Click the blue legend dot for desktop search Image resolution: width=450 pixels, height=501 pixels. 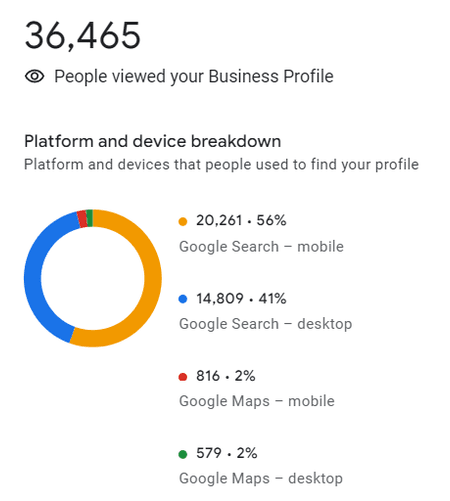183,299
